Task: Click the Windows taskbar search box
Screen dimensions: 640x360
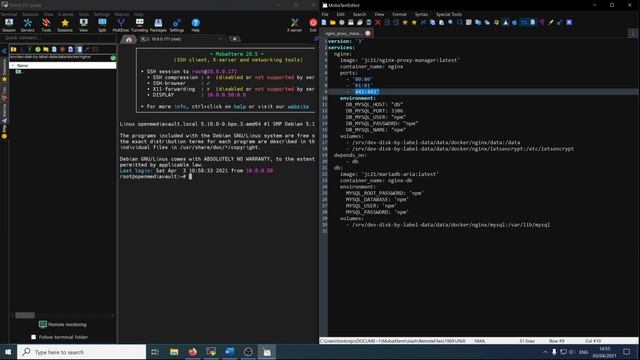Action: (82, 352)
